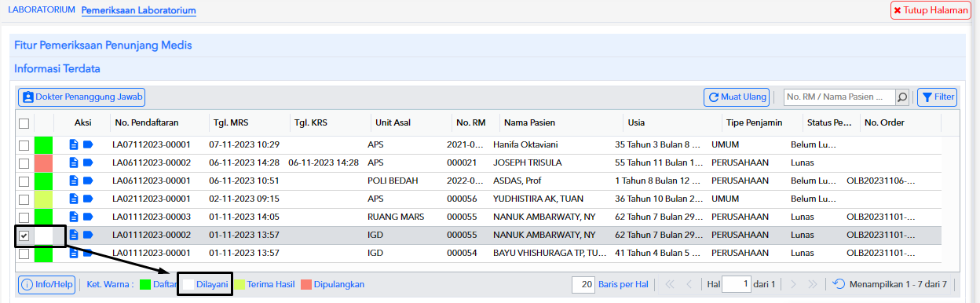980x303 pixels.
Task: Check the BAYU VHISHURAGA row checkbox
Action: tap(24, 253)
